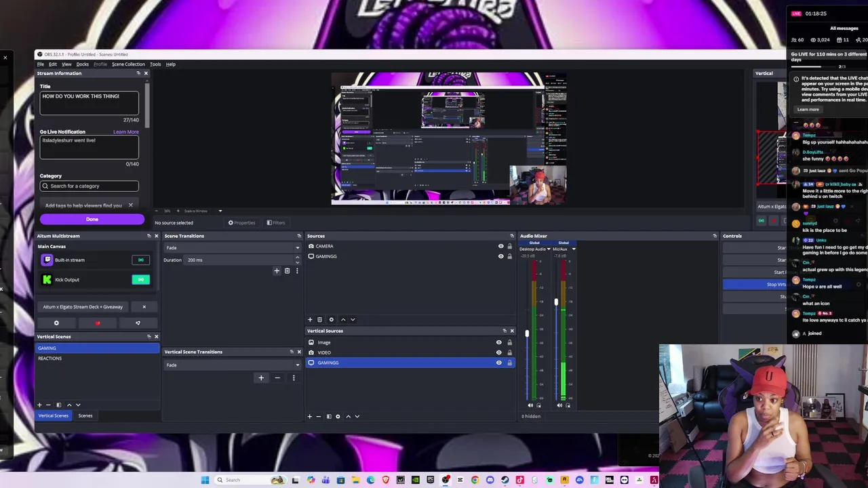Open Windows Start button on taskbar

(x=205, y=480)
